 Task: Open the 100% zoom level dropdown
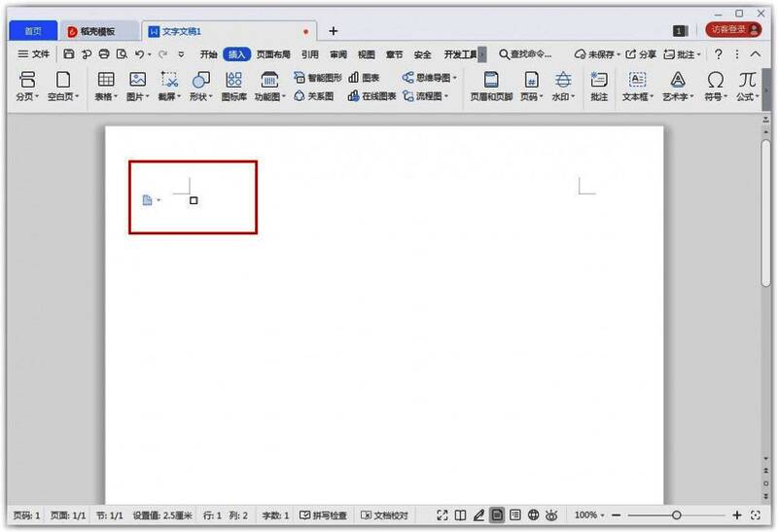589,514
